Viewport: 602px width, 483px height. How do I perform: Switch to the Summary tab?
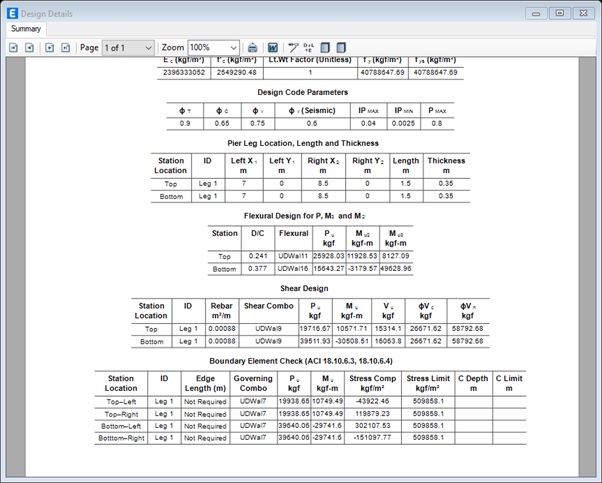coord(26,29)
